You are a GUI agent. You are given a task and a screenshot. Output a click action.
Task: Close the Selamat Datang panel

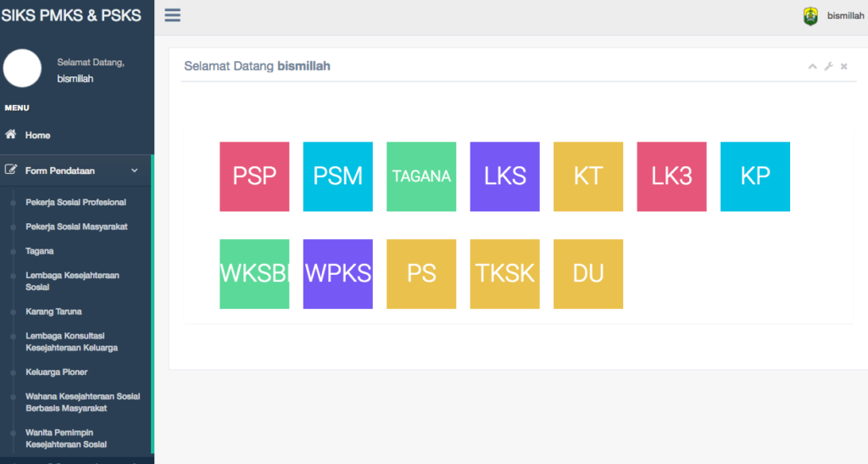click(843, 66)
